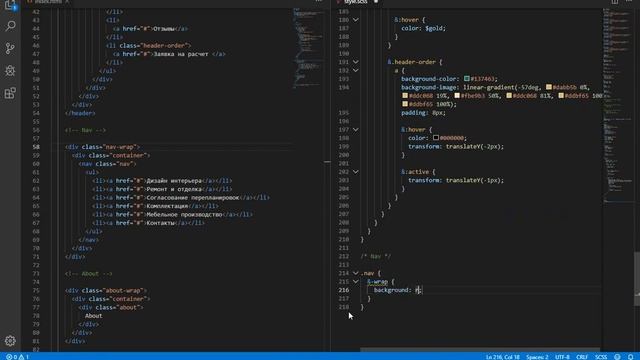Click the 'About' text on line 78
This screenshot has height=360, width=640.
tap(93, 316)
